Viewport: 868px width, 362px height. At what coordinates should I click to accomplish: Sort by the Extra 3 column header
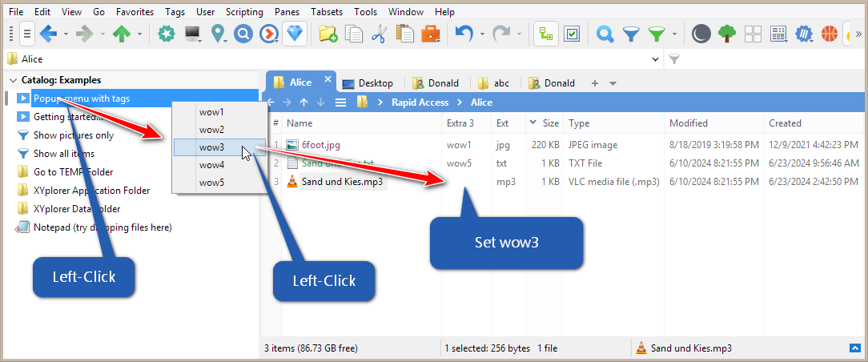click(x=466, y=123)
